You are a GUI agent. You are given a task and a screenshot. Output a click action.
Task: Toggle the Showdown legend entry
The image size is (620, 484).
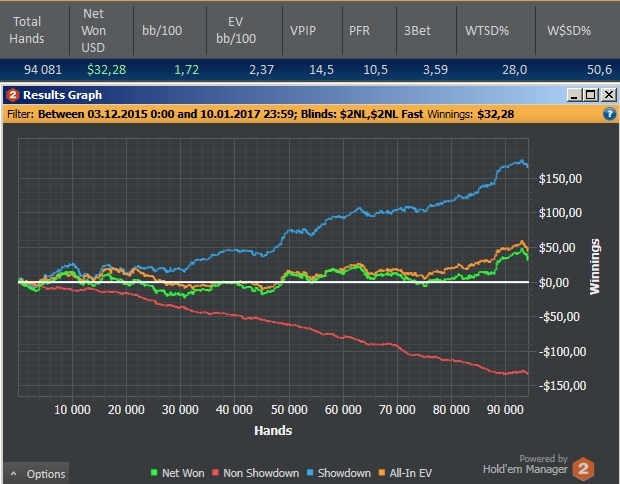[x=339, y=473]
